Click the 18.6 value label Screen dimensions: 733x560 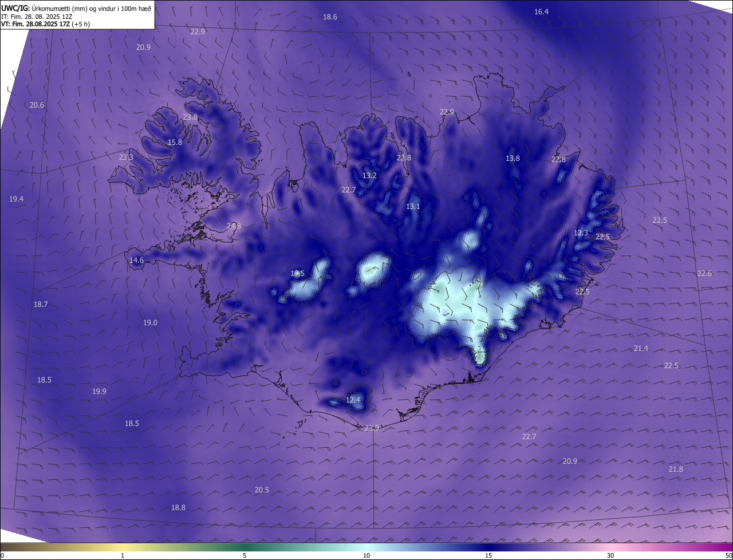click(x=330, y=17)
